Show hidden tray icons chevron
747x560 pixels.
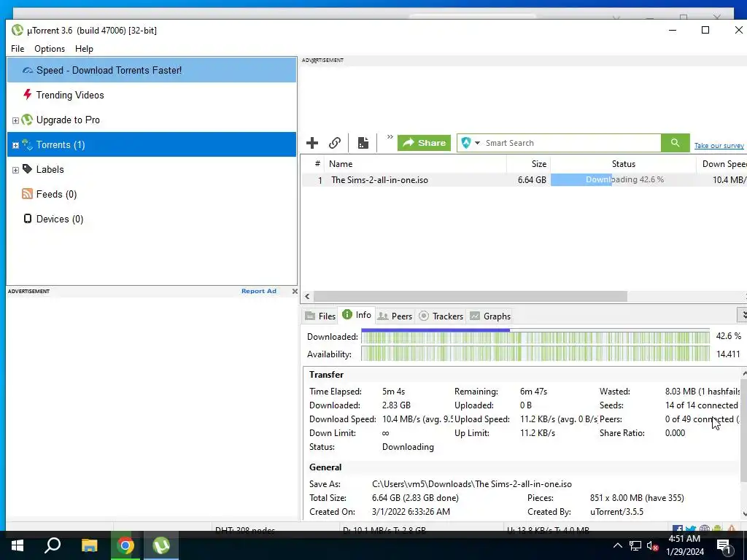[617, 545]
